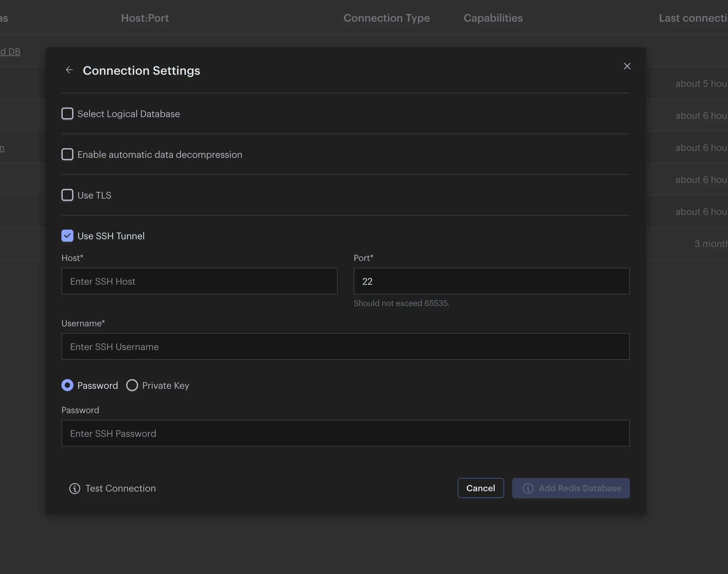
Task: Click the info icon next to Test Connection
Action: [75, 488]
